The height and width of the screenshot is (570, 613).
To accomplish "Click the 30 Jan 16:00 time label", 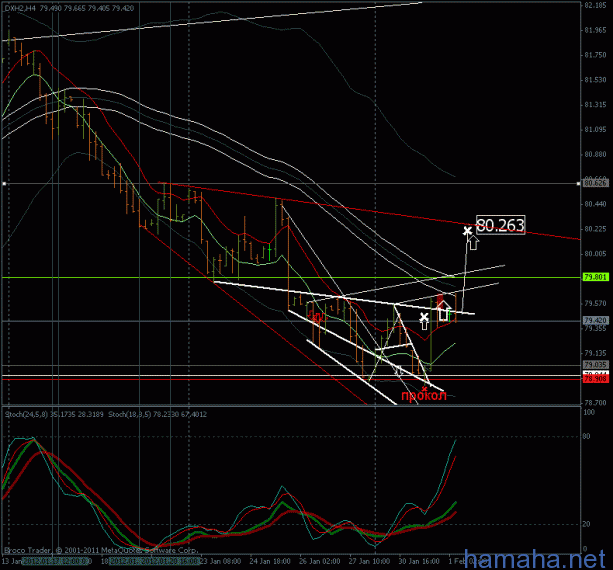I will tap(419, 561).
